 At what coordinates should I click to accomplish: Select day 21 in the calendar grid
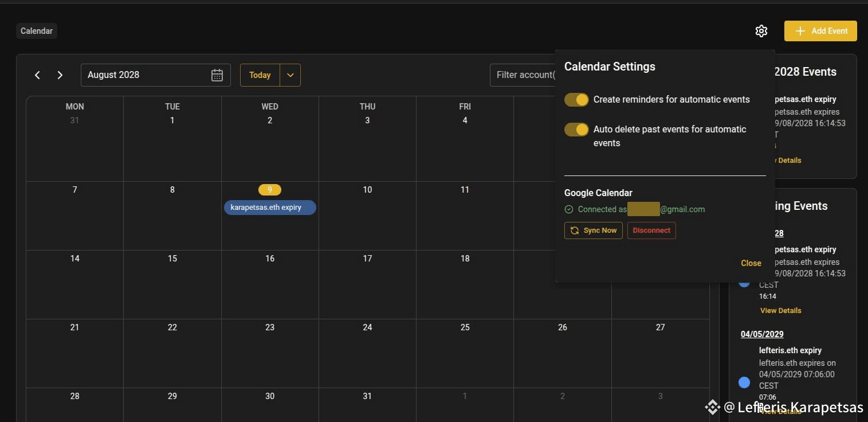click(x=74, y=327)
